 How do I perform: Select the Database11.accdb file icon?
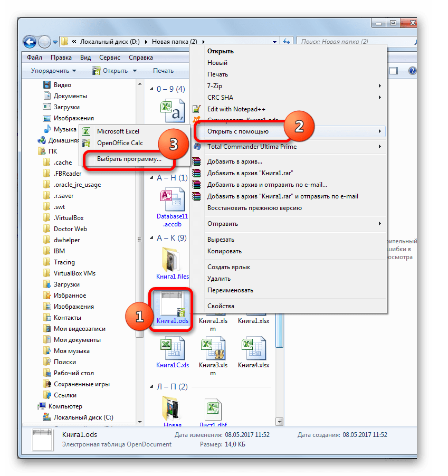(x=172, y=199)
